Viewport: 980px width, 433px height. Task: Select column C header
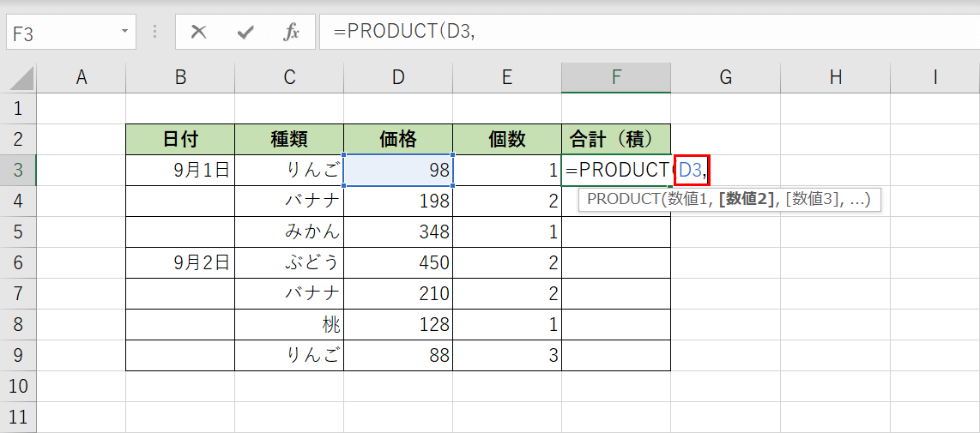pyautogui.click(x=289, y=77)
